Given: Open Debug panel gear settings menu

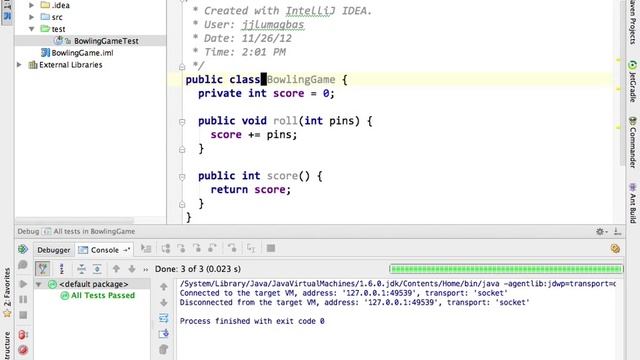Looking at the screenshot, I should point(601,231).
